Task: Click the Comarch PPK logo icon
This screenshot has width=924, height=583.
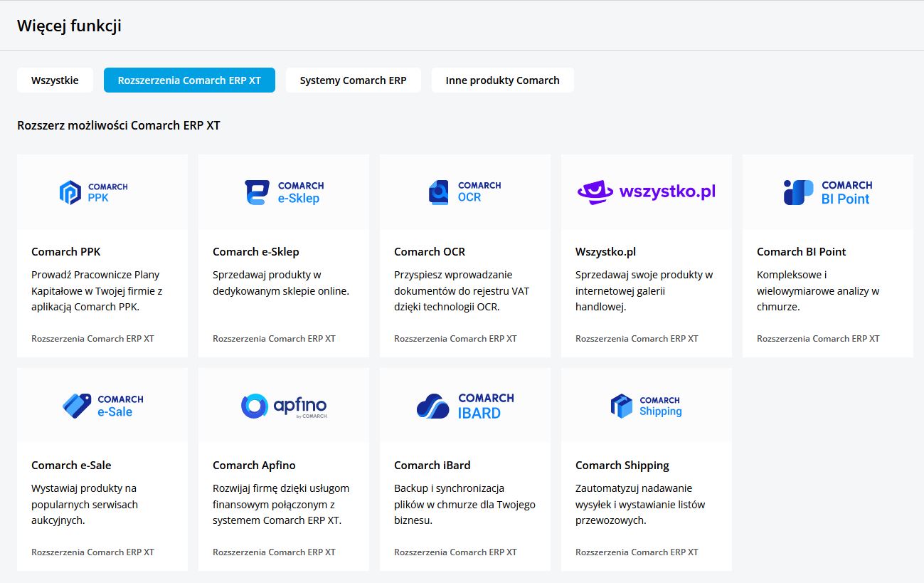Action: (70, 192)
